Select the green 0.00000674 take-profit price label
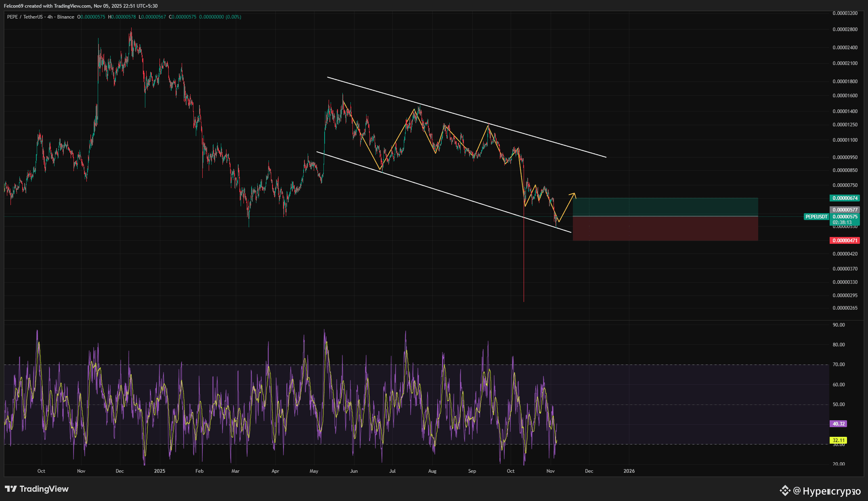The width and height of the screenshot is (868, 501). 845,198
